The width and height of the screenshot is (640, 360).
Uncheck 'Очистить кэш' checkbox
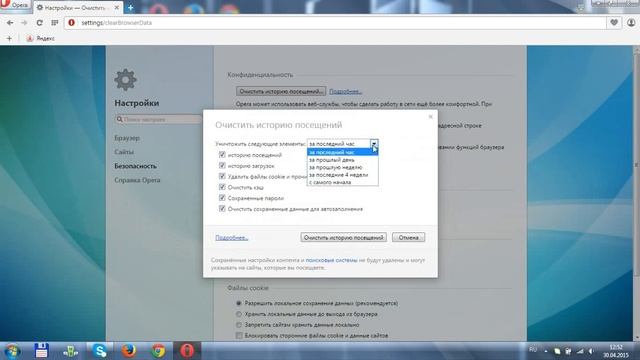pyautogui.click(x=222, y=187)
